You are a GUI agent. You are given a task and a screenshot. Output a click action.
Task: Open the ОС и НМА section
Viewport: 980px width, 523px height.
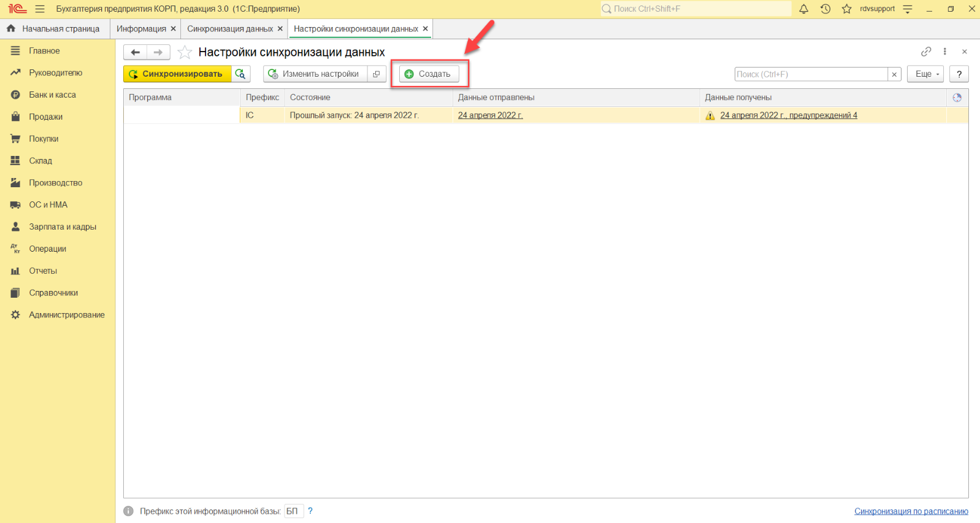tap(58, 205)
